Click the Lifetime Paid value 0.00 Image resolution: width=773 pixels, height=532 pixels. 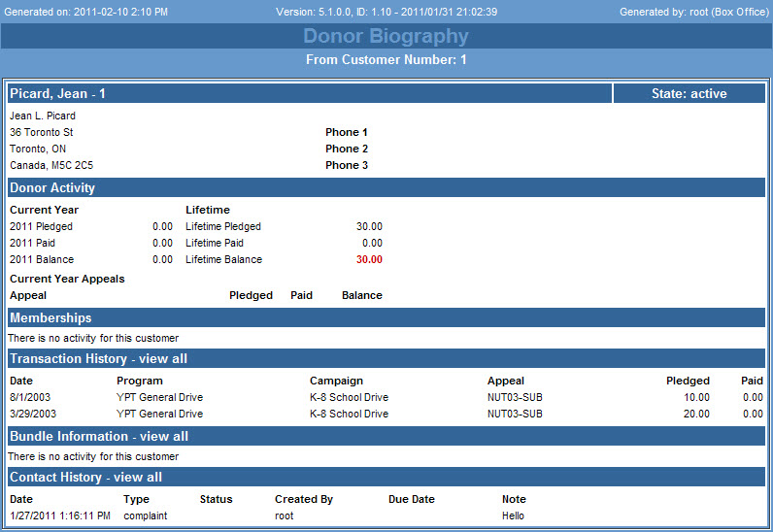(x=372, y=243)
